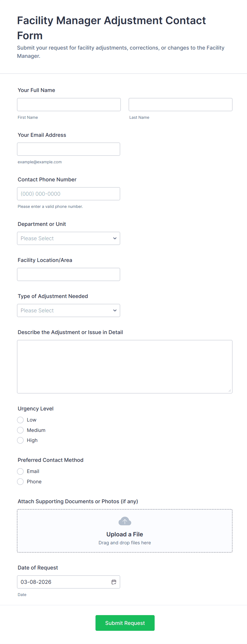Click the calendar icon in date field
247x644 pixels.
click(114, 582)
